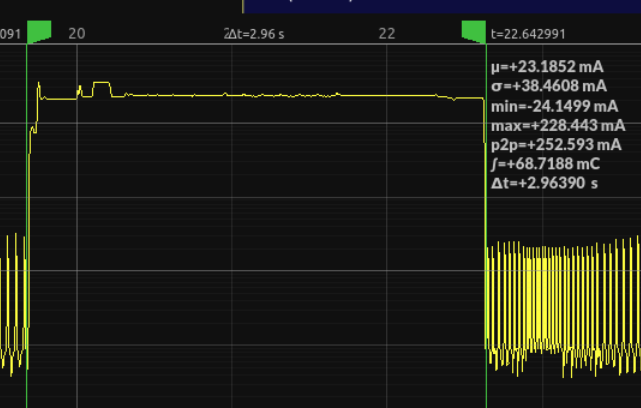Screen dimensions: 641x408
Task: Click the 20 second tick label
Action: (x=76, y=33)
